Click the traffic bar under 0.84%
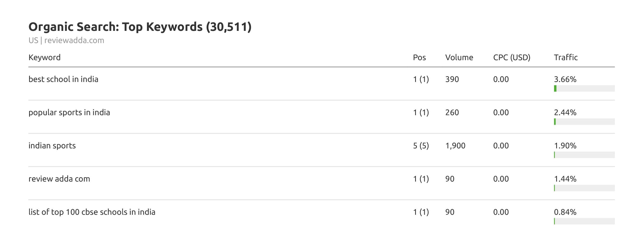 click(x=584, y=221)
